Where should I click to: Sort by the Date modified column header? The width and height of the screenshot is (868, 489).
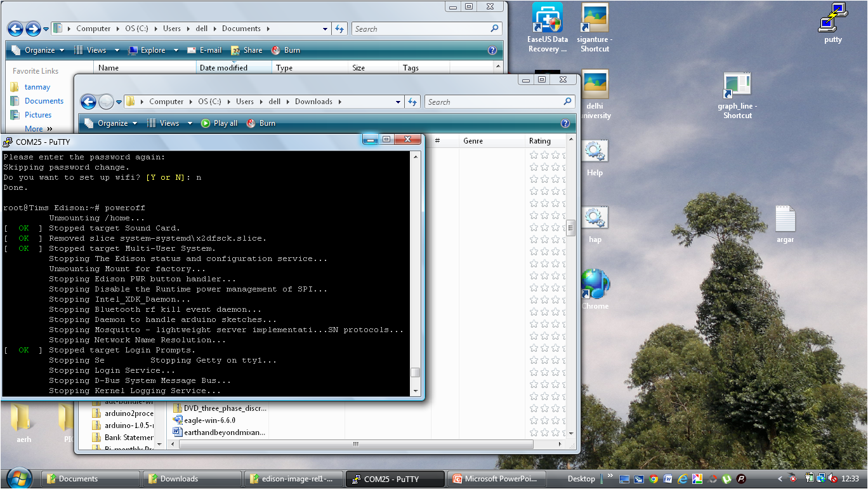233,67
